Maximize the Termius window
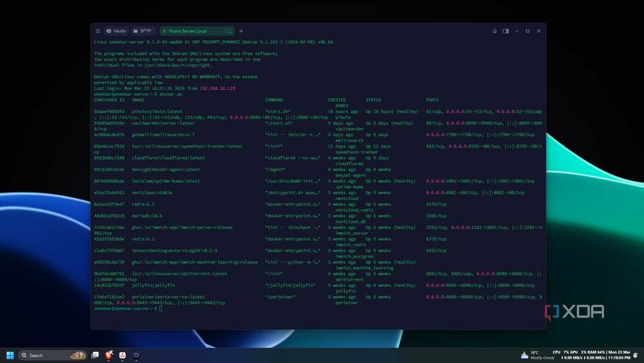This screenshot has height=363, width=644. [528, 31]
